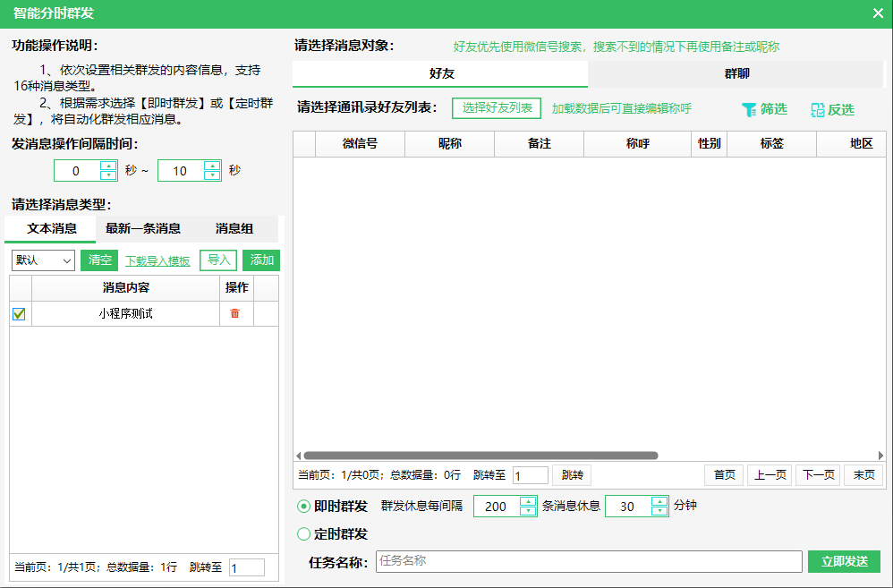Click the maximum interval value field showing 10
This screenshot has height=588, width=893.
pos(180,171)
